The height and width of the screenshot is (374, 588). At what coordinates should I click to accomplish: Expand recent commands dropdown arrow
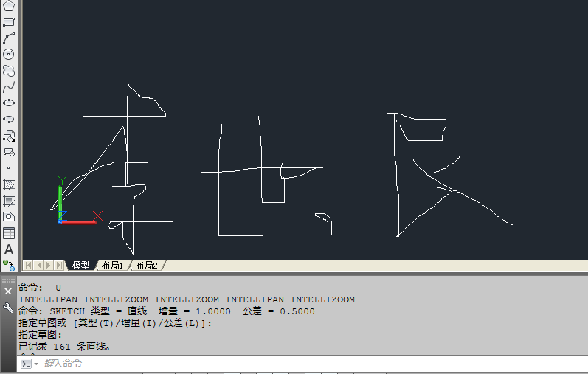coord(36,364)
